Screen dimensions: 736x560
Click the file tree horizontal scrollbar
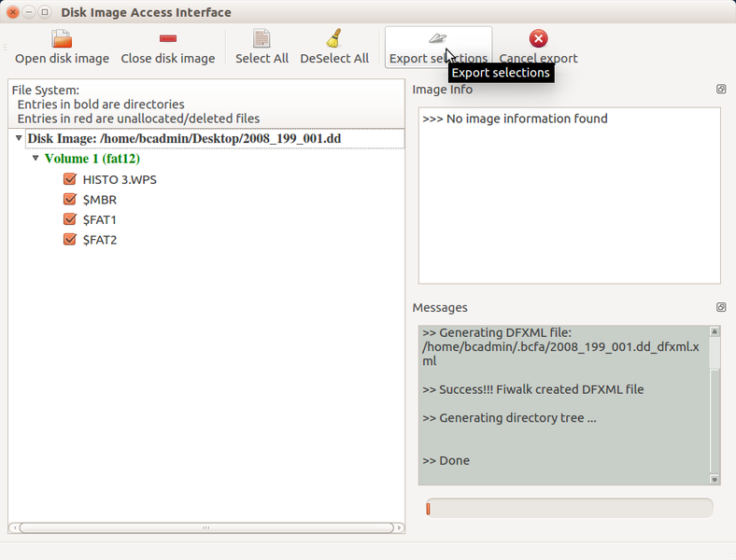205,527
